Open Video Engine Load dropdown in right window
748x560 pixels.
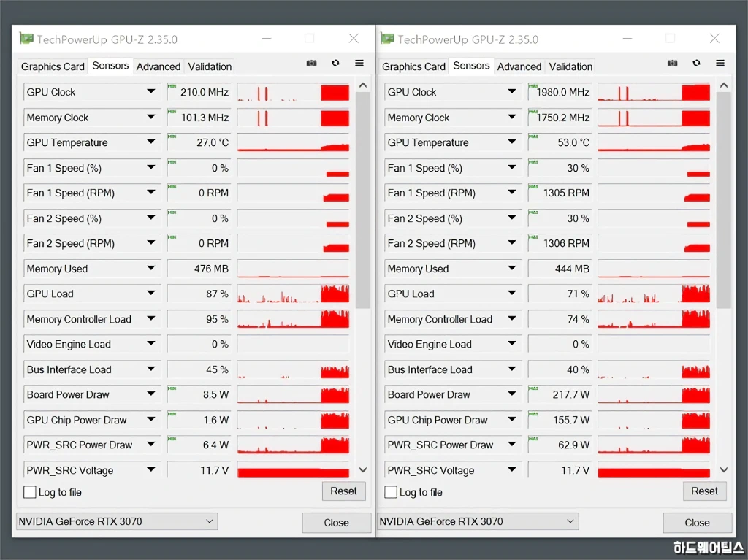(x=512, y=344)
